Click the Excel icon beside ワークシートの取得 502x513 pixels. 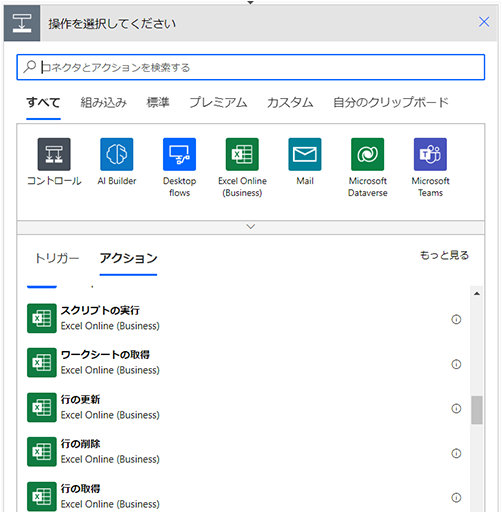pyautogui.click(x=42, y=363)
